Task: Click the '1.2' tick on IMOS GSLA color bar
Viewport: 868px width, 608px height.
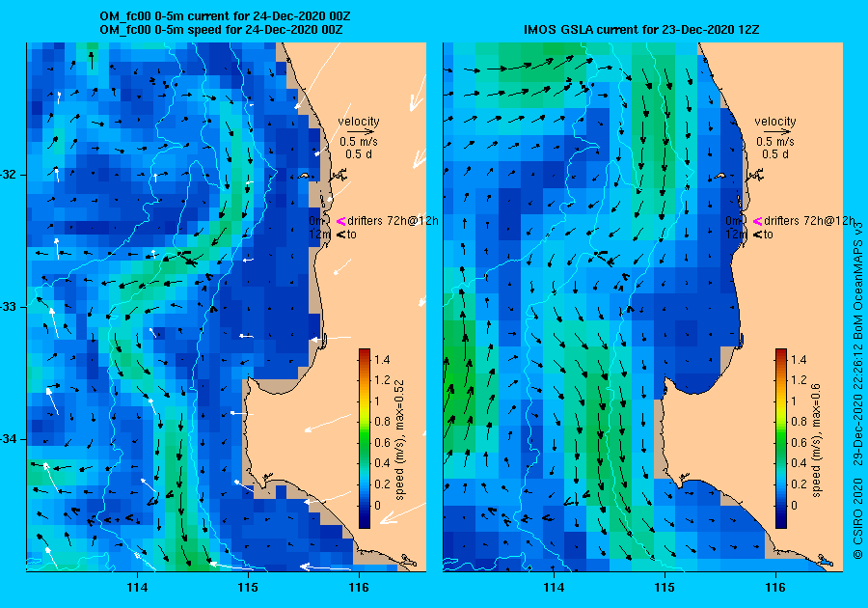Action: click(799, 380)
